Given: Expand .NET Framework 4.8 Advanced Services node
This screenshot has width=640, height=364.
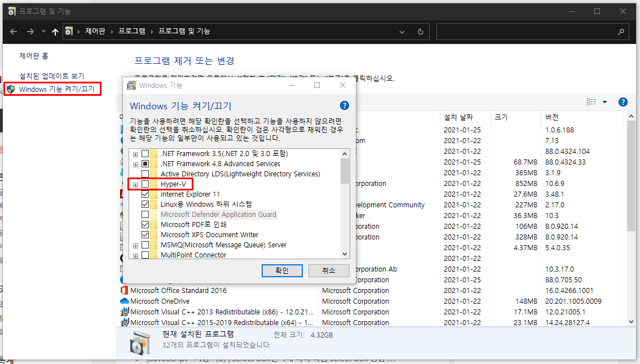Looking at the screenshot, I should [x=135, y=165].
